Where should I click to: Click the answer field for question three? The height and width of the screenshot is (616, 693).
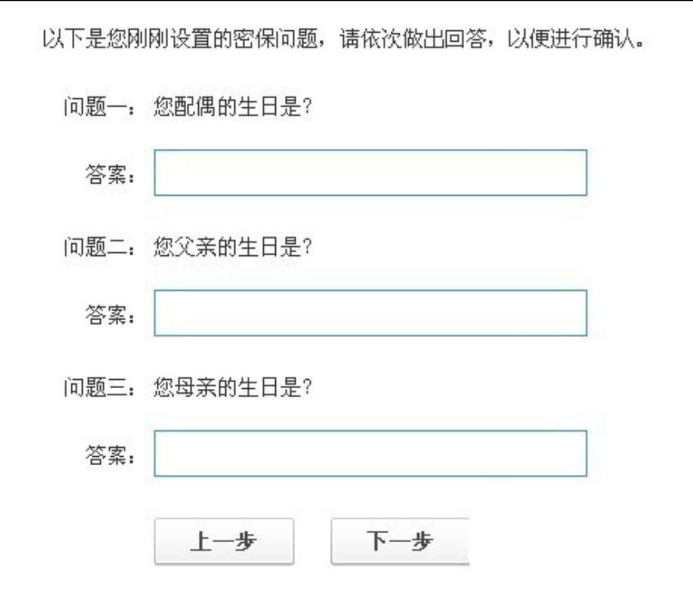[371, 452]
